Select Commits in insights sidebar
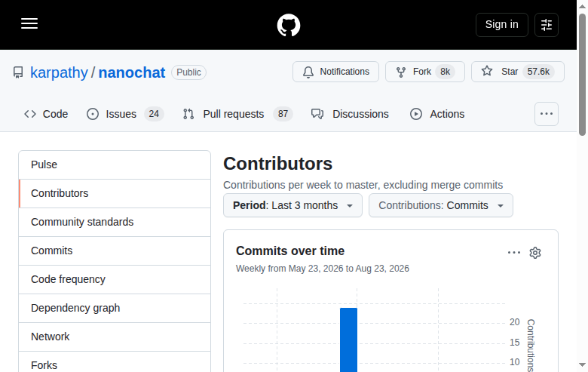 point(115,251)
